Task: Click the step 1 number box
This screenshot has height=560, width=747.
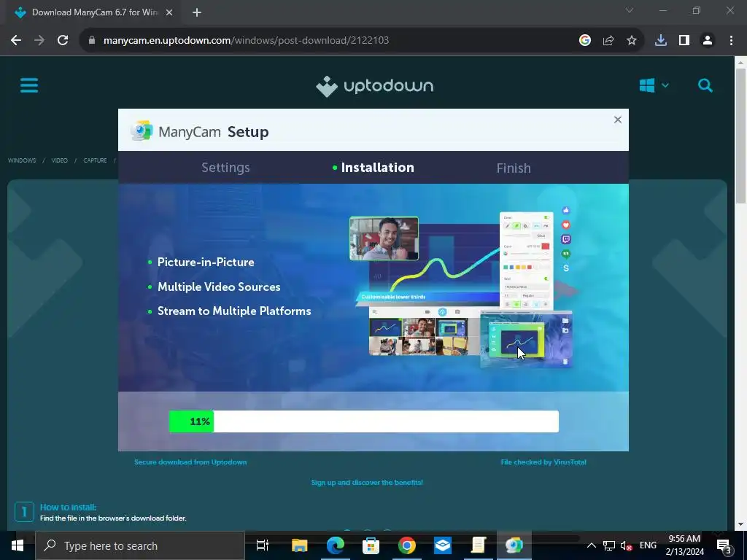Action: tap(24, 513)
